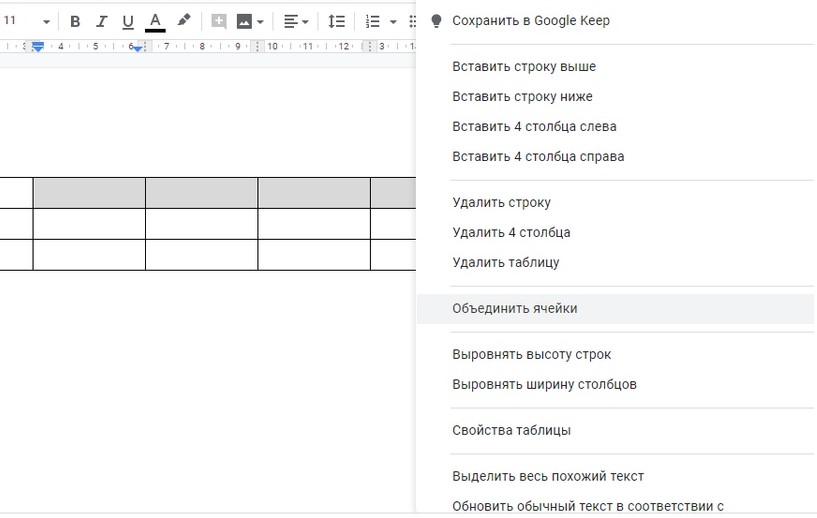Click the Google Keep lightbulb icon
Screen dimensions: 817x518
436,21
